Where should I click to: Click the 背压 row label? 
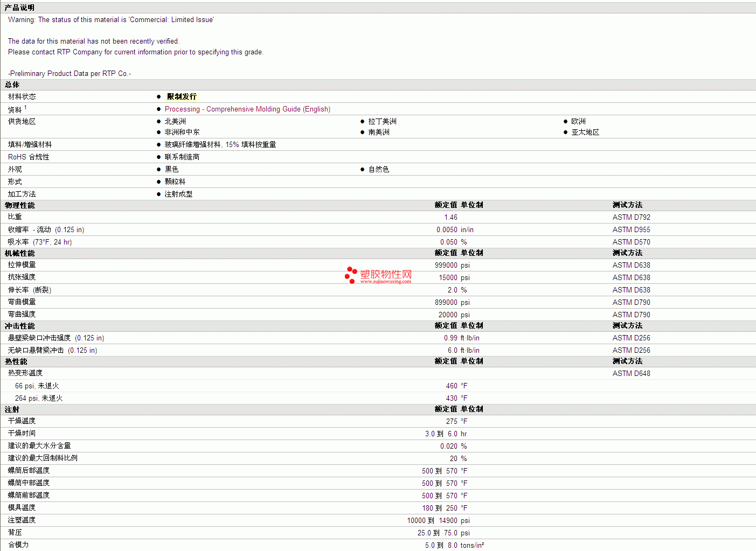click(15, 533)
